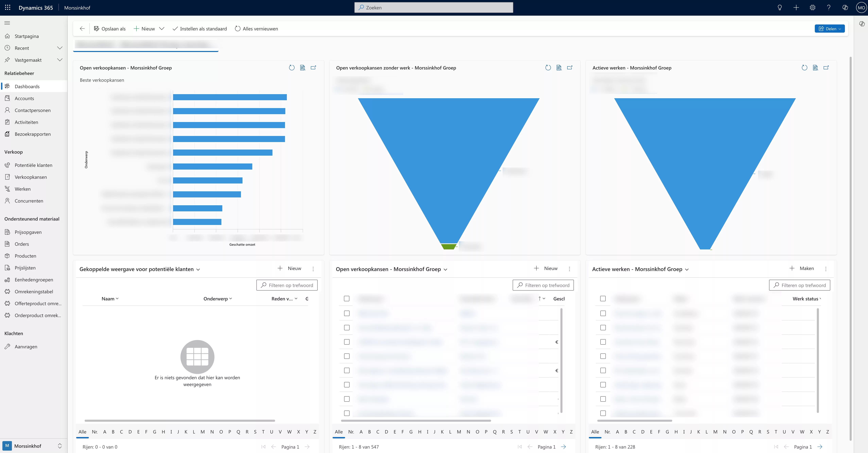Open the Copilot panel
Image resolution: width=868 pixels, height=453 pixels.
point(845,7)
